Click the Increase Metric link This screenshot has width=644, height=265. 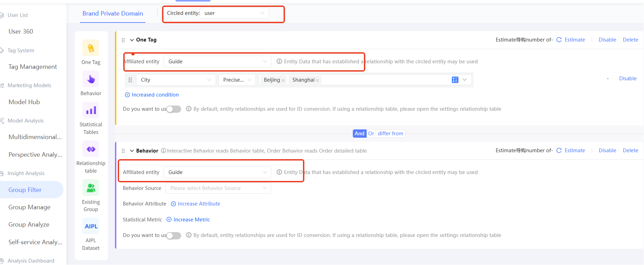[x=191, y=220]
